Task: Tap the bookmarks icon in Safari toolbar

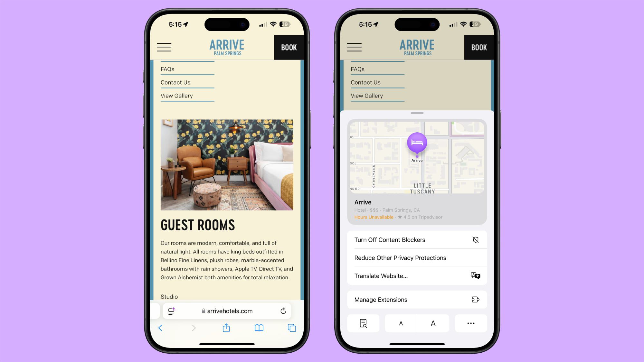Action: tap(259, 328)
